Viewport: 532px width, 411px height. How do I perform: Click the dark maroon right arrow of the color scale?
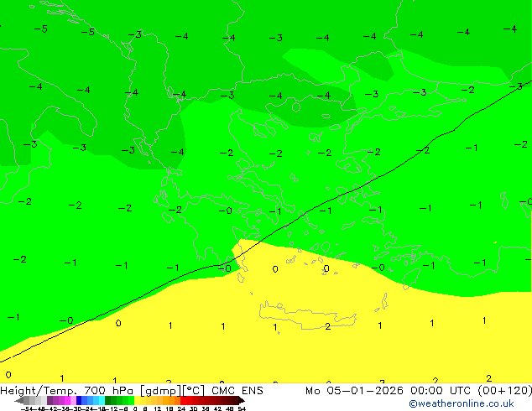(x=242, y=400)
